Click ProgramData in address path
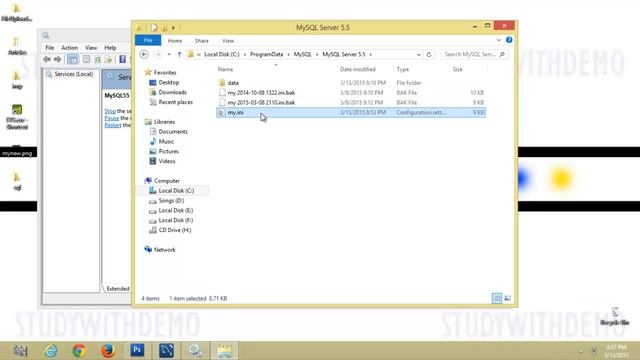Screen dimensions: 640x360 click(267, 54)
